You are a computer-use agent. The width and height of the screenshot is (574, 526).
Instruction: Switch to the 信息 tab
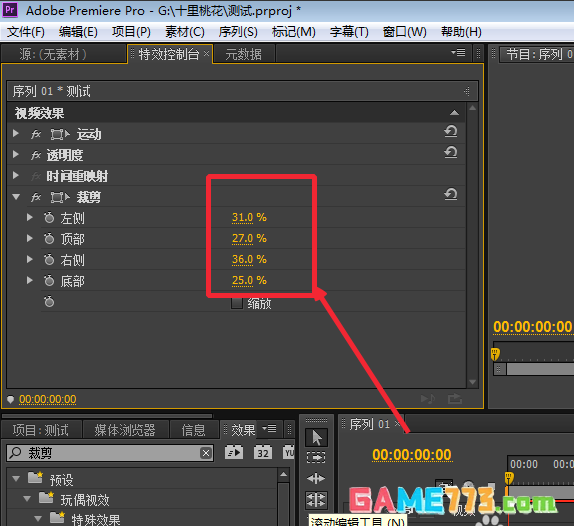pyautogui.click(x=193, y=430)
